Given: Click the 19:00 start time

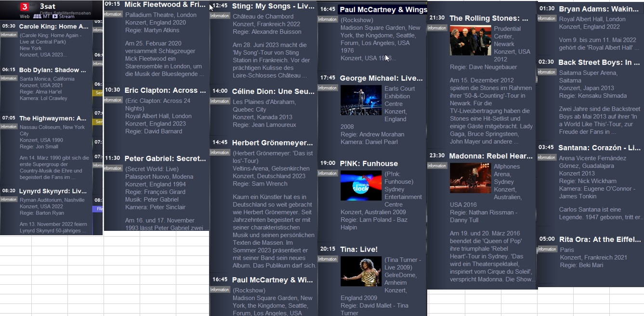Looking at the screenshot, I should (x=328, y=163).
